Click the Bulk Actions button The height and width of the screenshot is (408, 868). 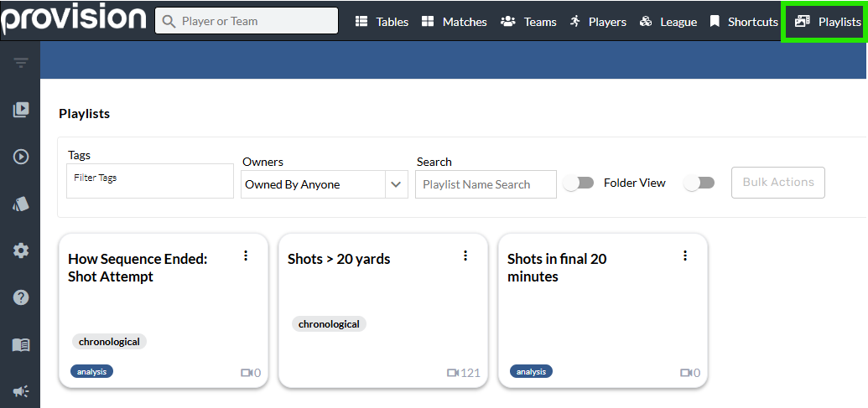coord(778,183)
